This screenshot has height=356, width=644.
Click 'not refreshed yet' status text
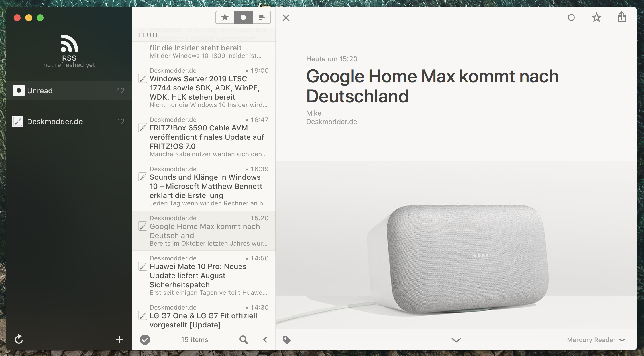coord(69,65)
